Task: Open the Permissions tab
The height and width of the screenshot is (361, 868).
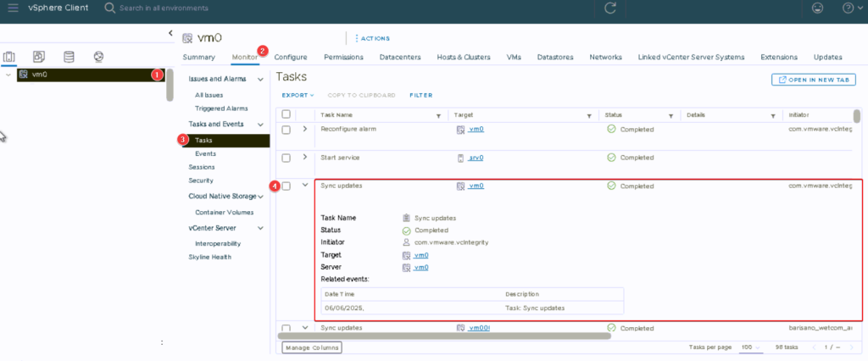Action: pos(343,58)
